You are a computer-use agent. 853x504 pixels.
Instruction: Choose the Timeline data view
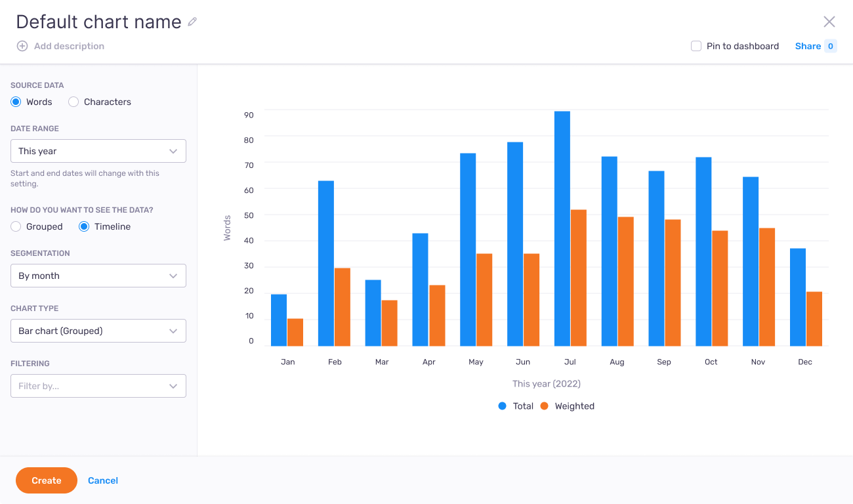(x=84, y=226)
